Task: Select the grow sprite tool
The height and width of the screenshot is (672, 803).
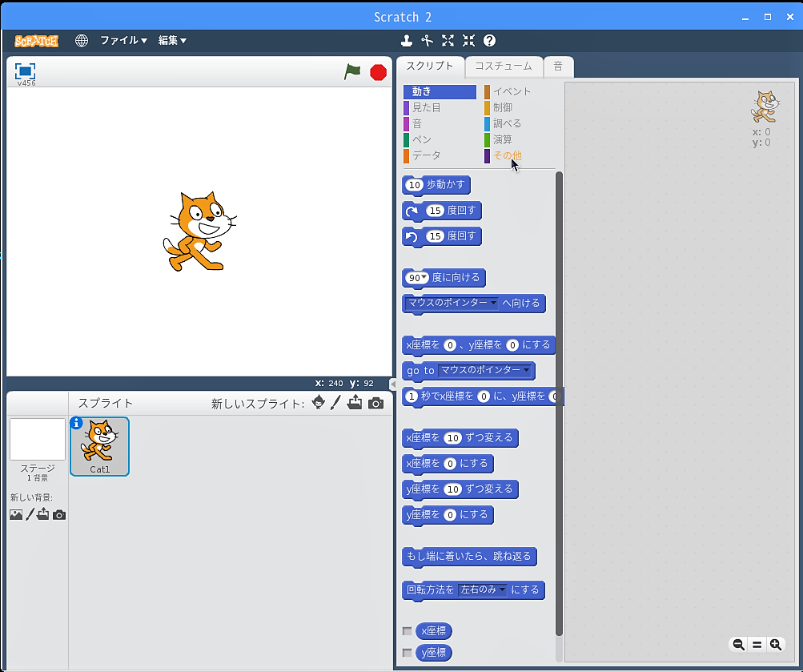Action: pyautogui.click(x=448, y=41)
